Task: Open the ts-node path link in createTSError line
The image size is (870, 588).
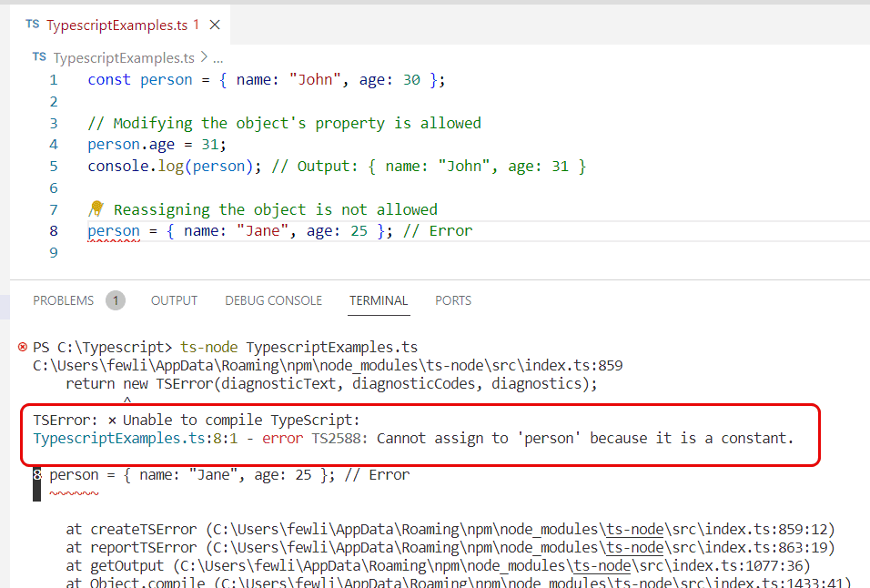Action: coord(634,530)
